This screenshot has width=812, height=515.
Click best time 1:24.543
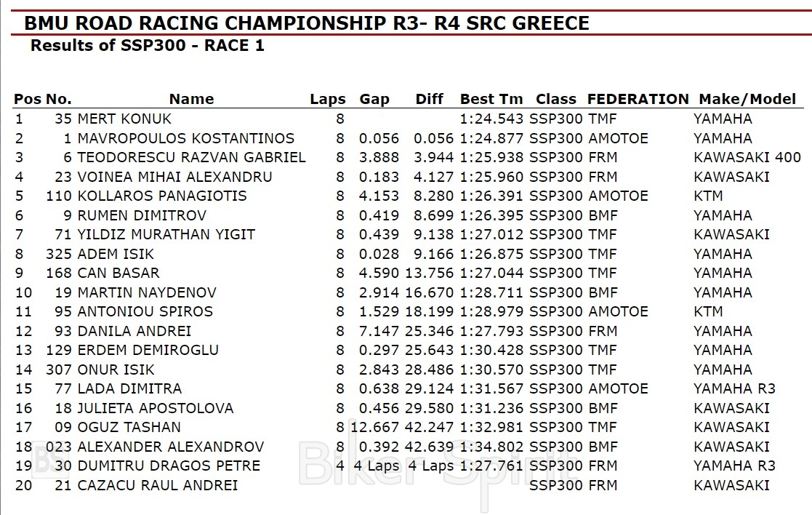tap(491, 119)
